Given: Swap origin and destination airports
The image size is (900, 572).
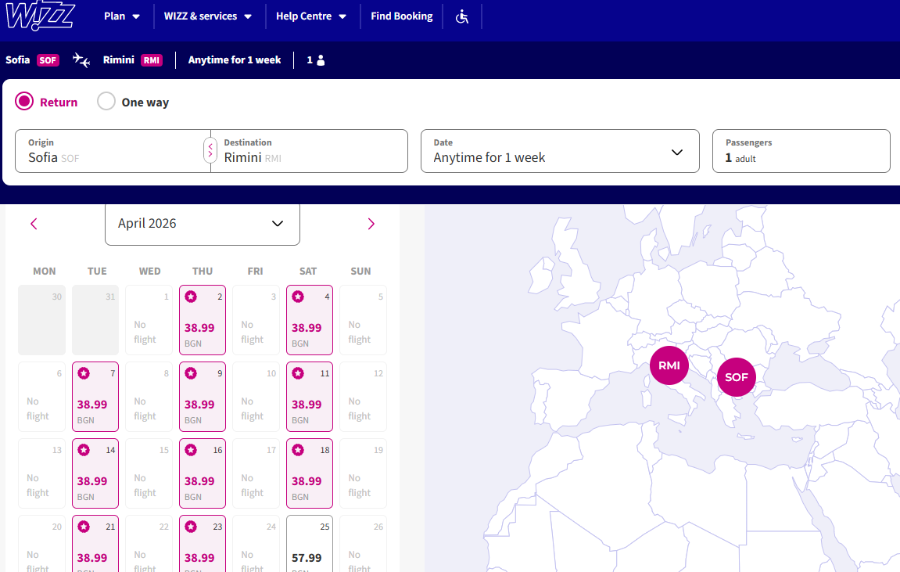Looking at the screenshot, I should (x=210, y=150).
